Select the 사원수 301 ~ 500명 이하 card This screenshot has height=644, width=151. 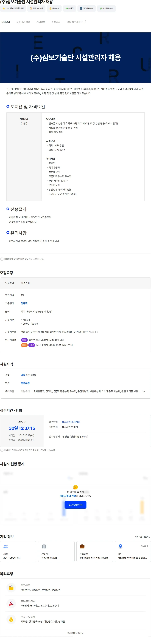click(18, 552)
